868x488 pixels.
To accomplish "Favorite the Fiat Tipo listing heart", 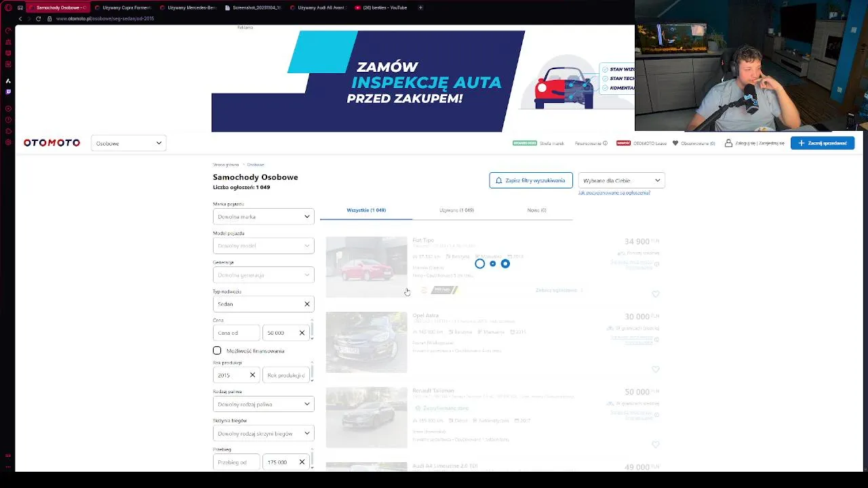I will click(655, 294).
